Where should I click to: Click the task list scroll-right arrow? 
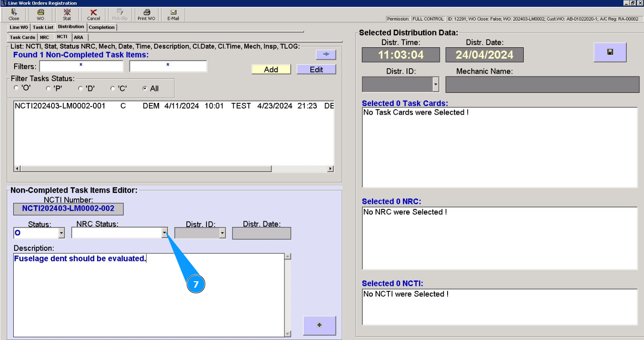(x=330, y=169)
